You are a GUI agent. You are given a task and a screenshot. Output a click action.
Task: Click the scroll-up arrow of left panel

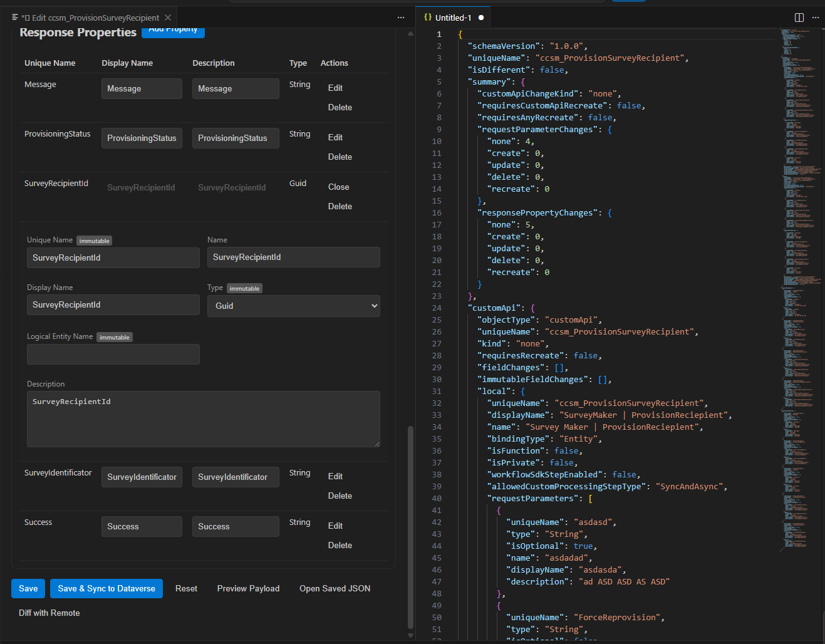[410, 33]
